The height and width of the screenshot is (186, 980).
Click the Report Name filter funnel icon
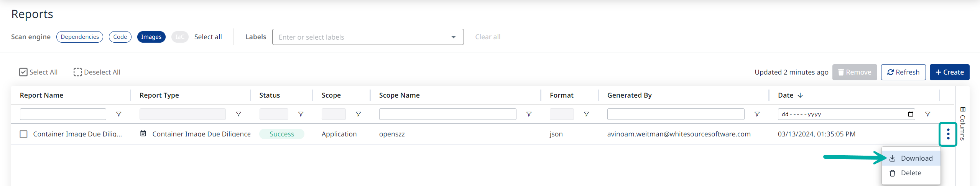[x=118, y=114]
